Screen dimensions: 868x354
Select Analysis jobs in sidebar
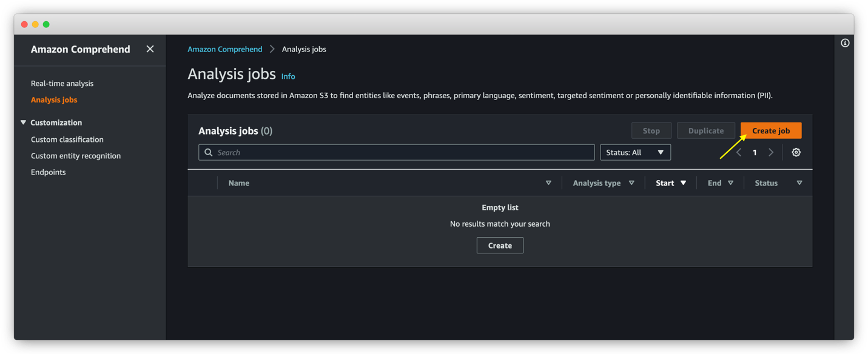pos(54,100)
